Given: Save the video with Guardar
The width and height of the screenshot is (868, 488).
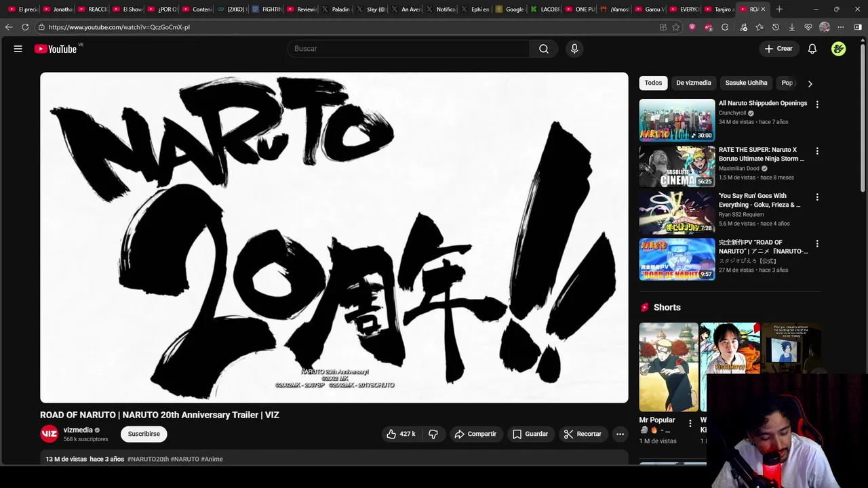Looking at the screenshot, I should pyautogui.click(x=530, y=434).
